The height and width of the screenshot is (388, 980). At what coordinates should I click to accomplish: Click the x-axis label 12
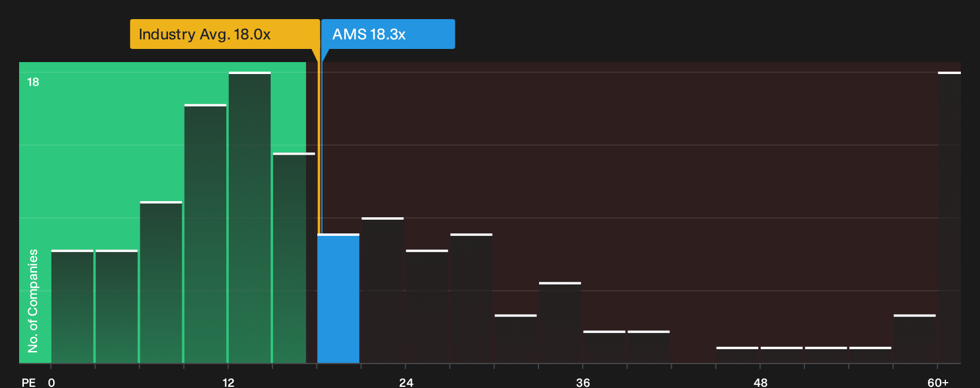[x=228, y=382]
